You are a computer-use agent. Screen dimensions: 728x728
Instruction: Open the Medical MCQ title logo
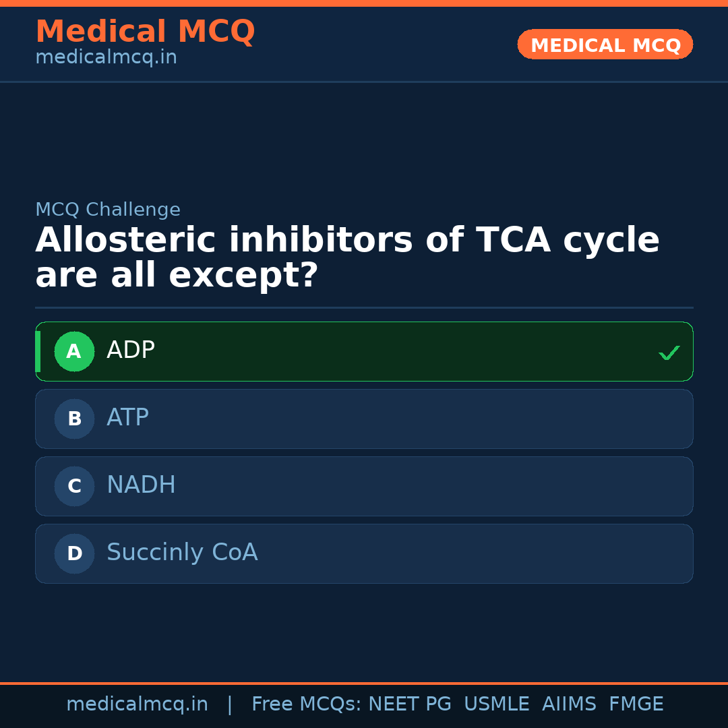(x=145, y=32)
